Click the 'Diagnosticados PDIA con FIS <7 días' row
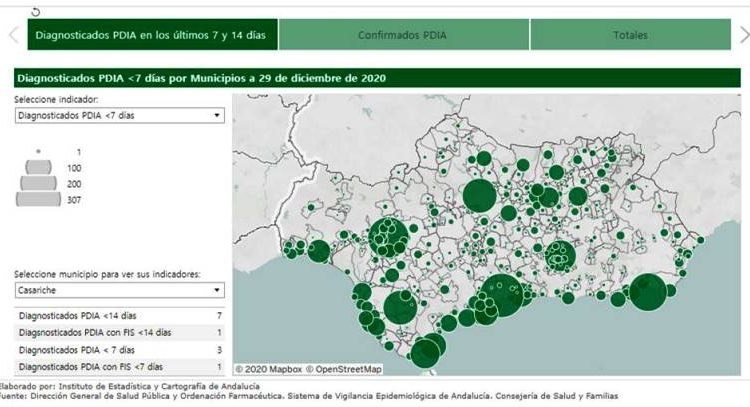Image resolution: width=750 pixels, height=407 pixels. [x=118, y=367]
